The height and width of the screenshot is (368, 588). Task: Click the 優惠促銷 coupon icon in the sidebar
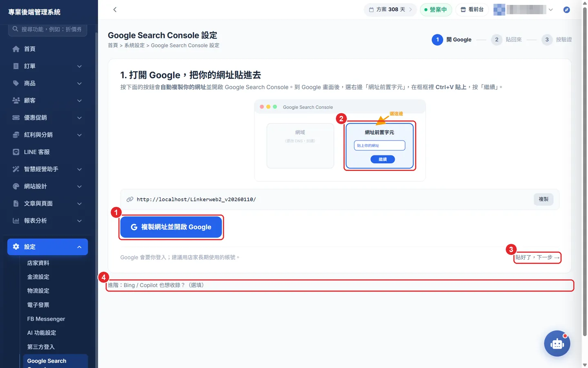pyautogui.click(x=16, y=118)
